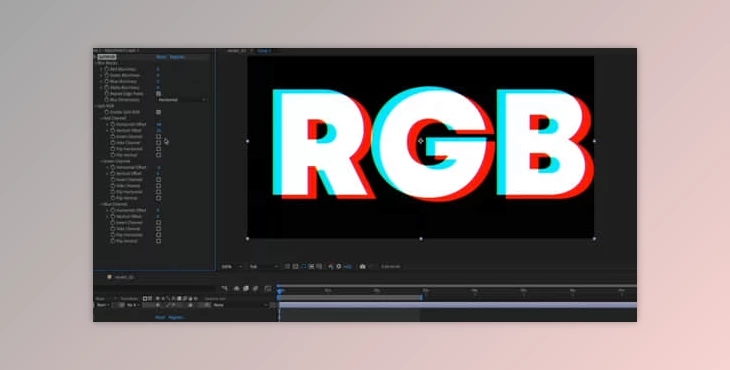Click Red Blurriness value
730x370 pixels.
158,69
